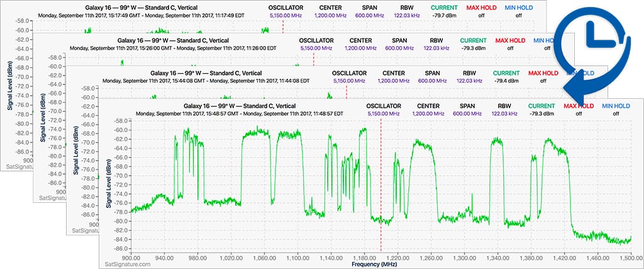This screenshot has width=644, height=269.
Task: Click the '1,380.00' frequency tick label
Action: (531, 258)
